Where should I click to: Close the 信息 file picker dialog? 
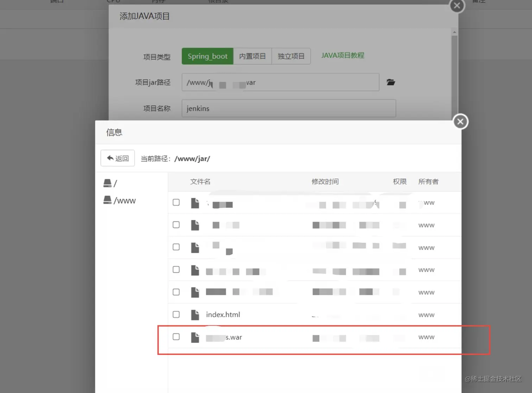pos(460,122)
